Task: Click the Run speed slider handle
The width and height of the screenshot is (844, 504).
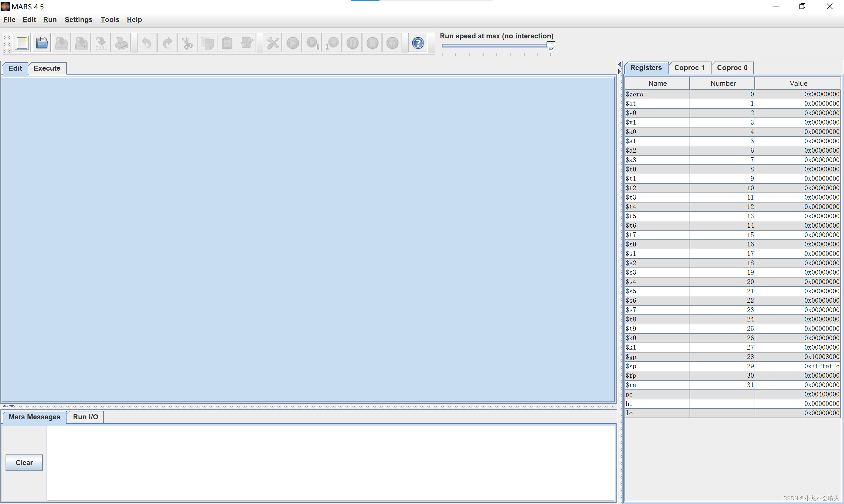Action: click(x=551, y=45)
